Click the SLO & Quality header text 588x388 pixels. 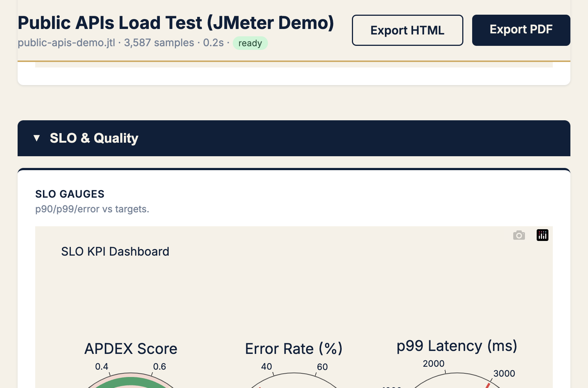coord(94,138)
